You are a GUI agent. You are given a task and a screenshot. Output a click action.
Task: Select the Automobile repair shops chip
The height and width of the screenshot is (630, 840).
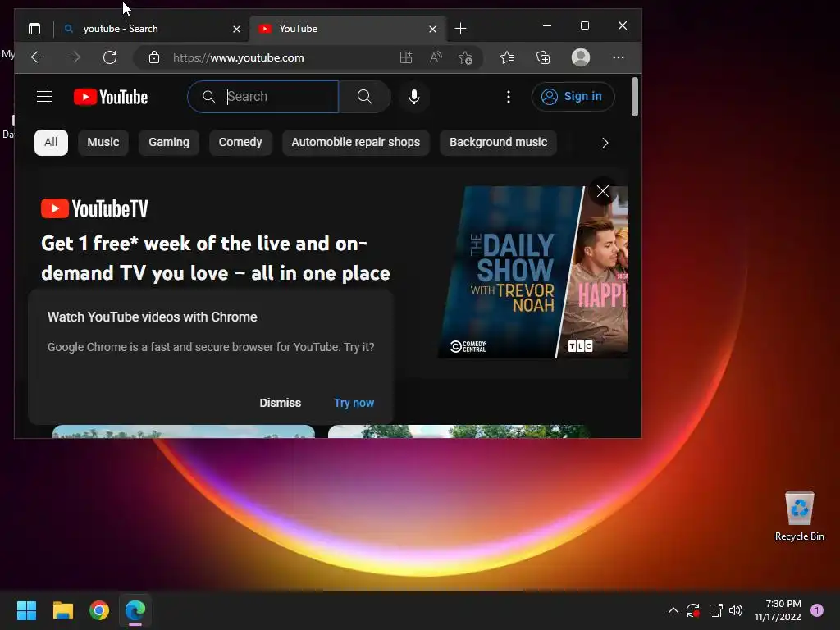pyautogui.click(x=356, y=143)
